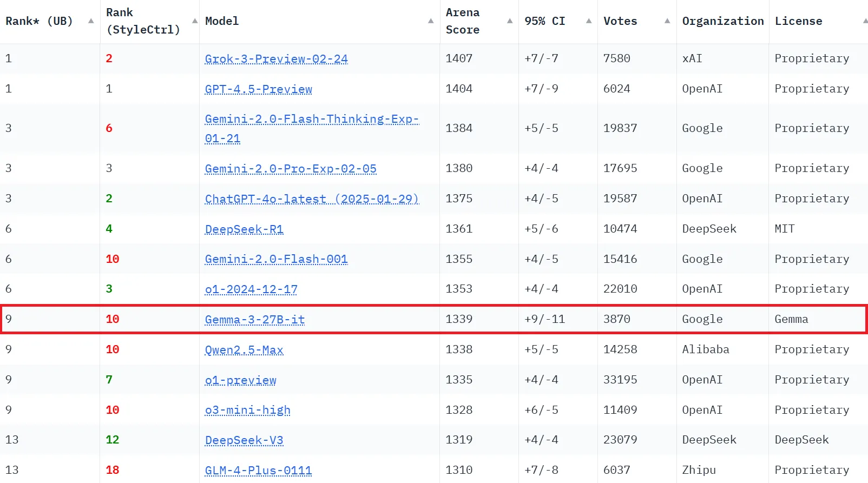Follow the Gemini-2.0-Flash-Thinking-Exp-01-21 link

point(312,129)
